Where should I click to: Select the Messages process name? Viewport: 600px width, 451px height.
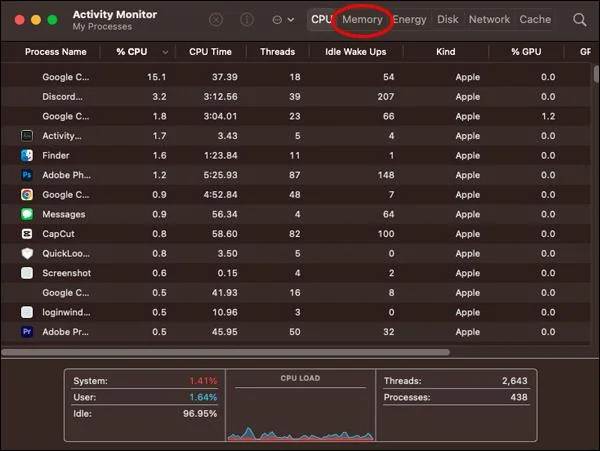pos(64,214)
